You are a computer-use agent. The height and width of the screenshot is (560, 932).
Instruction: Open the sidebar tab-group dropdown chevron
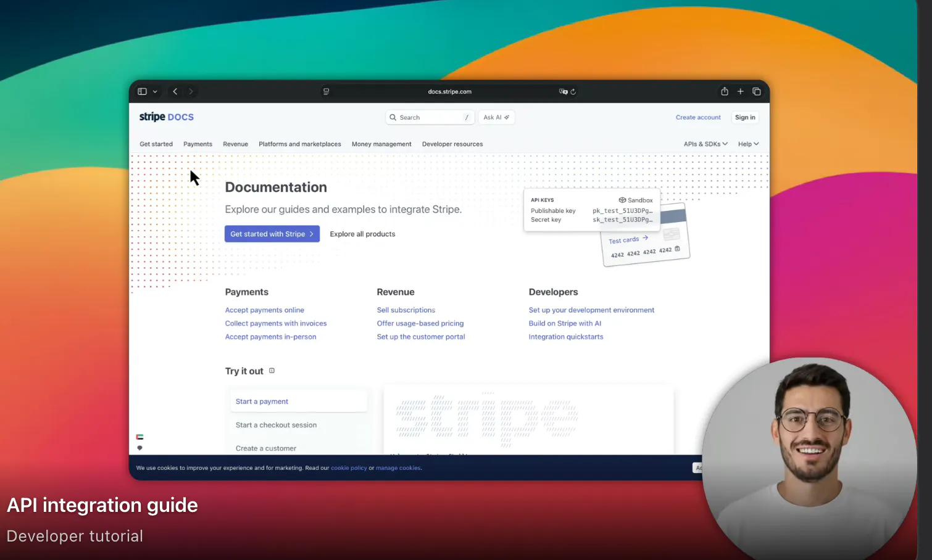tap(155, 92)
